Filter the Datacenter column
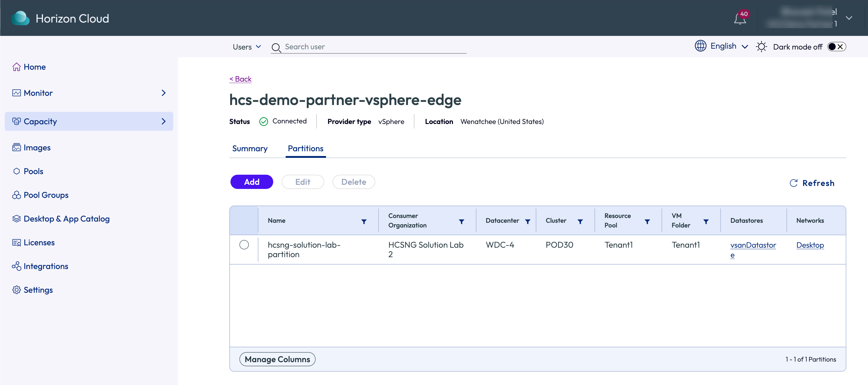This screenshot has width=868, height=385. pyautogui.click(x=528, y=222)
